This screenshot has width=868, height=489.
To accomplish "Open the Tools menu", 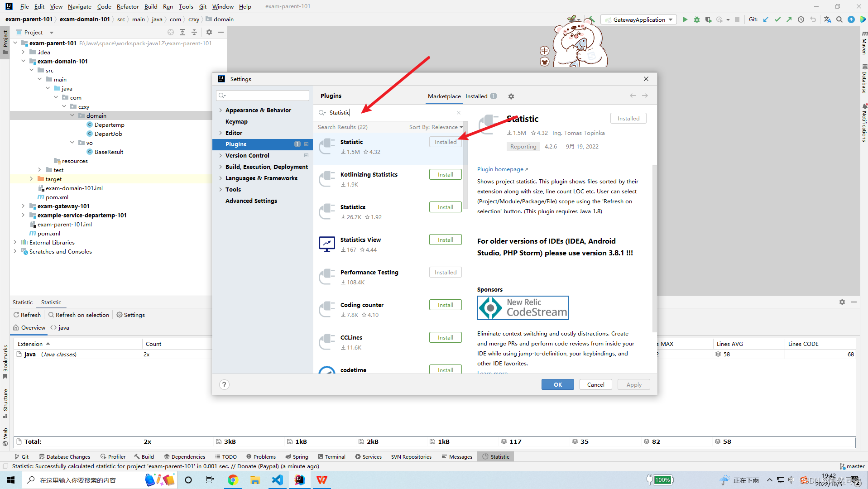I will [186, 6].
